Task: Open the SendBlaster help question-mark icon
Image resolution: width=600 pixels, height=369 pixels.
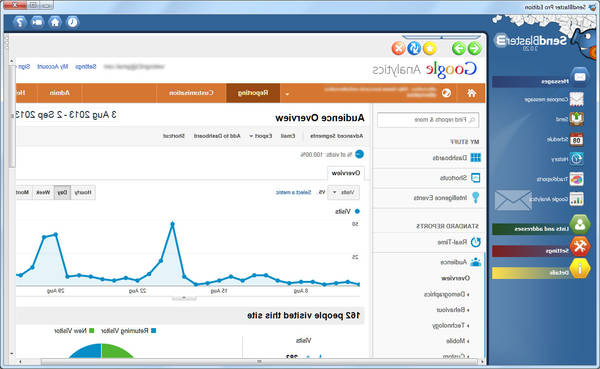Action: [20, 22]
